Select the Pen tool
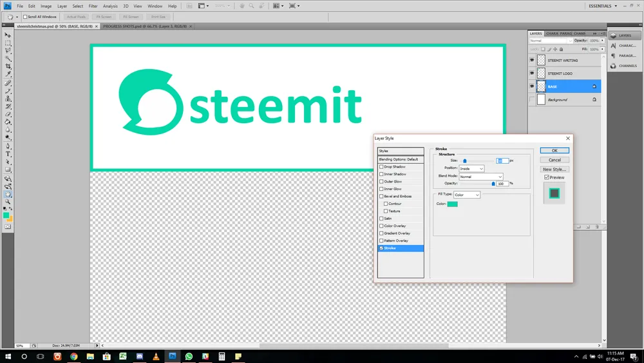The height and width of the screenshot is (363, 644). (x=8, y=146)
